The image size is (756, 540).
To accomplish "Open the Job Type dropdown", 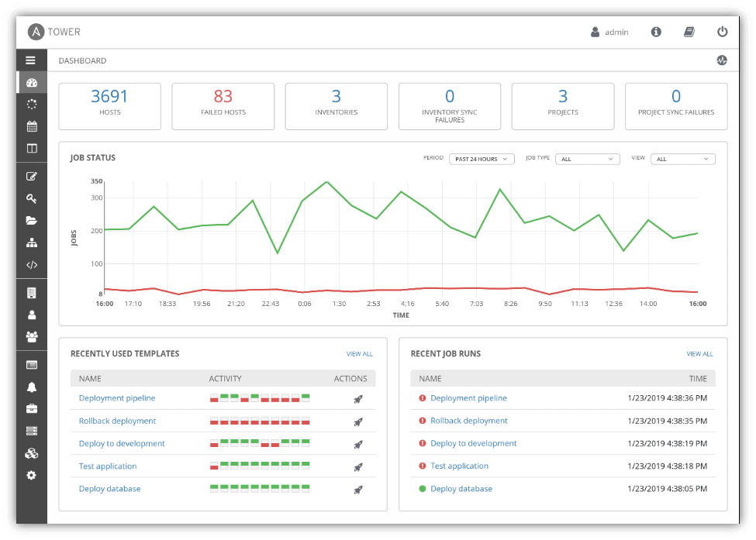I will click(x=587, y=158).
